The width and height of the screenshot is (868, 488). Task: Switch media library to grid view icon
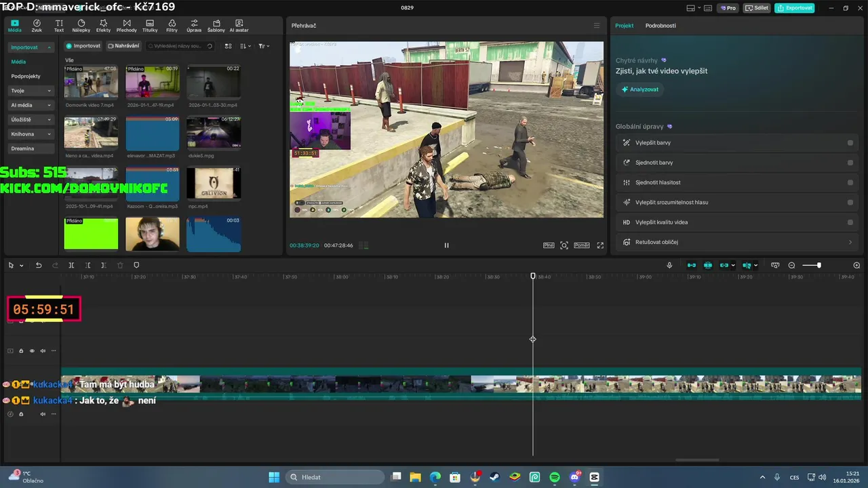click(228, 46)
